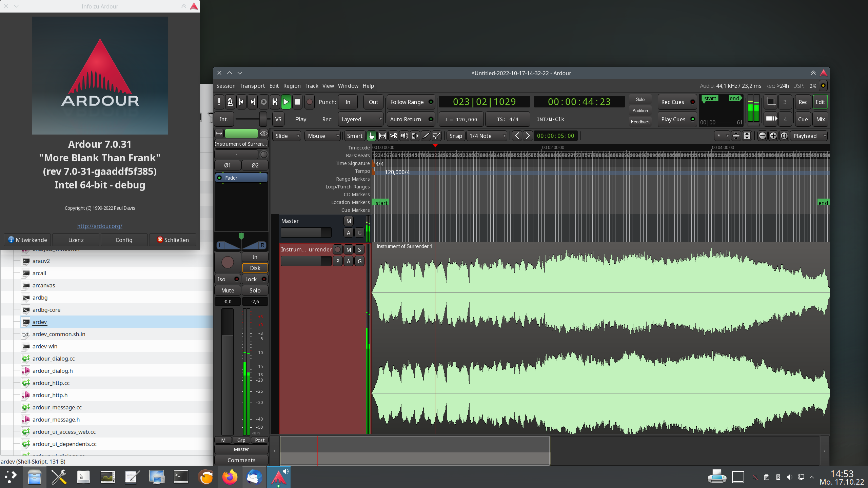Screen dimensions: 868x488
Task: Select the Range selection tool
Action: coord(382,136)
